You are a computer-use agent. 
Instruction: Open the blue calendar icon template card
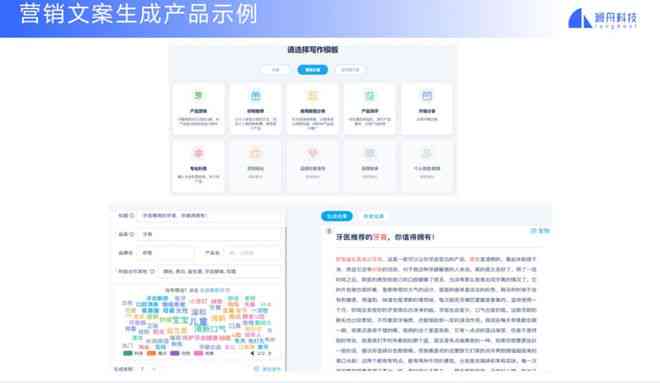tap(427, 109)
